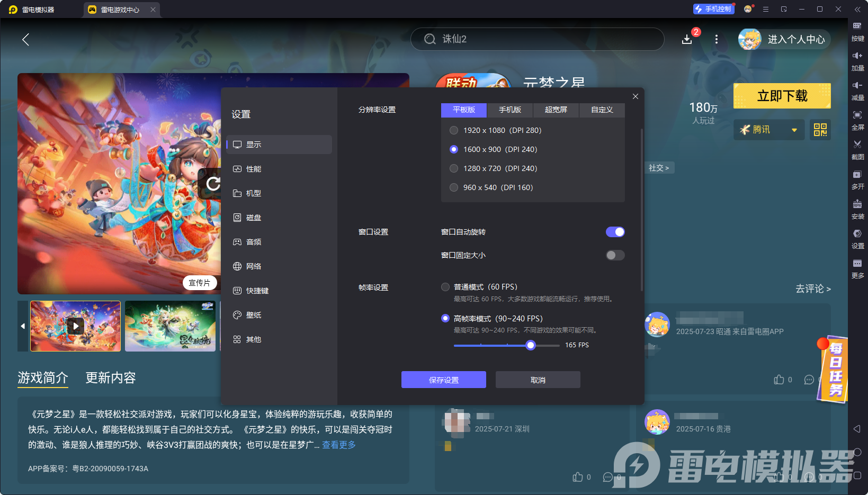Click the QR code icon

click(820, 130)
